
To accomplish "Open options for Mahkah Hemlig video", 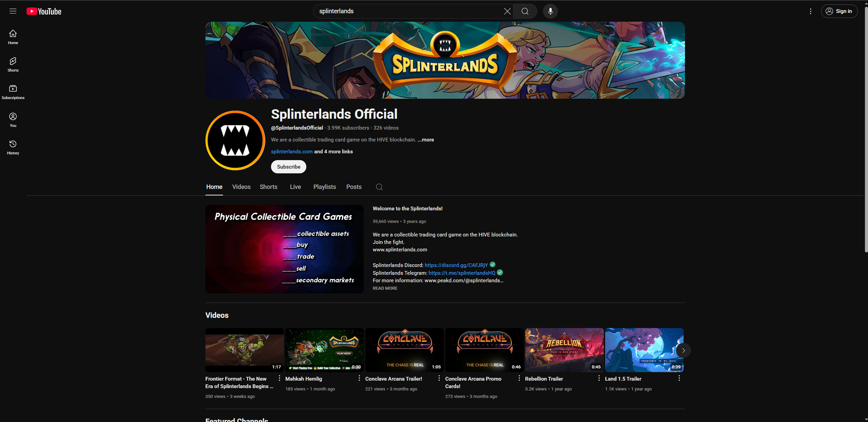I will pyautogui.click(x=359, y=378).
